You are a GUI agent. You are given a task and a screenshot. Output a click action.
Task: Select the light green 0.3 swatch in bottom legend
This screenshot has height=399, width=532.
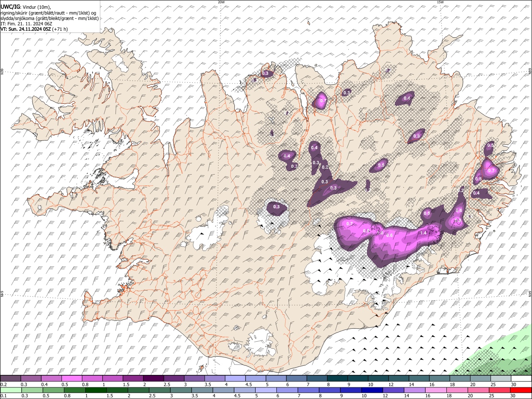(32, 390)
